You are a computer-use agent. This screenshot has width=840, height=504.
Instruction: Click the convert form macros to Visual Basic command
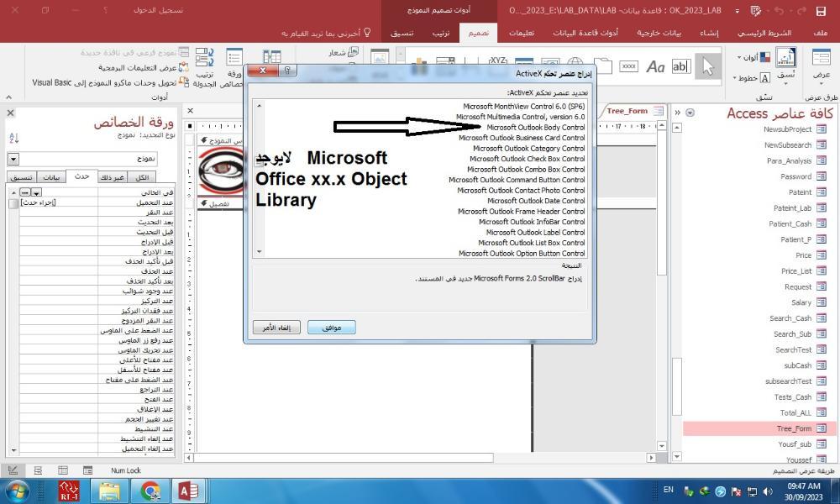(110, 82)
